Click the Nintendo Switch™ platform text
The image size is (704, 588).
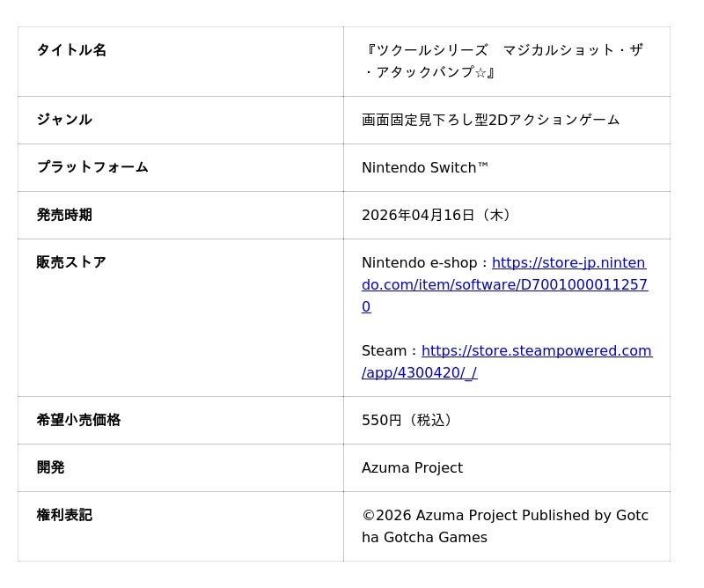click(424, 167)
